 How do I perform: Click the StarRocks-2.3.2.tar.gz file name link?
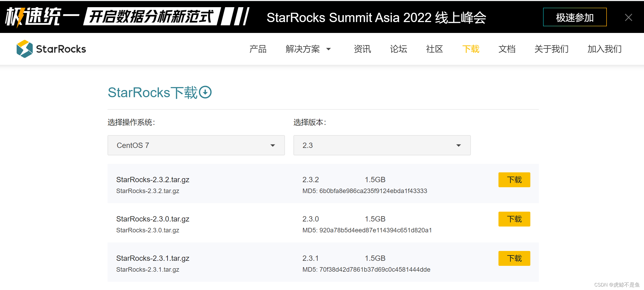[153, 180]
